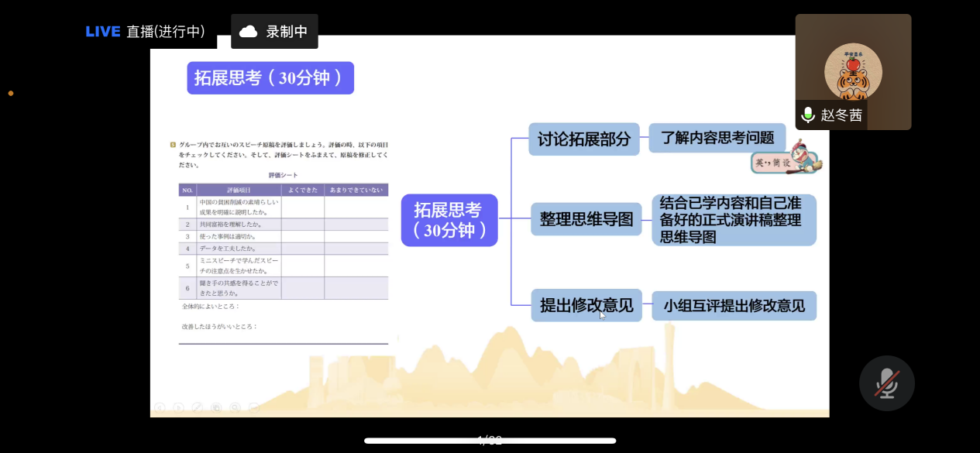
Task: Advance slide with the right arrow icon
Action: pos(178,407)
